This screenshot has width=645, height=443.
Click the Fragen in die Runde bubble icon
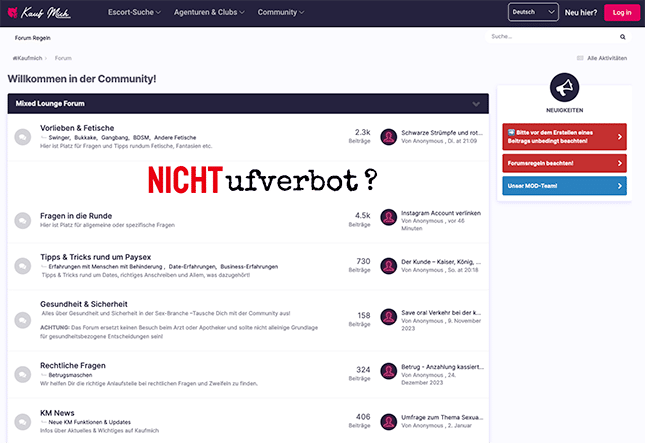[23, 220]
